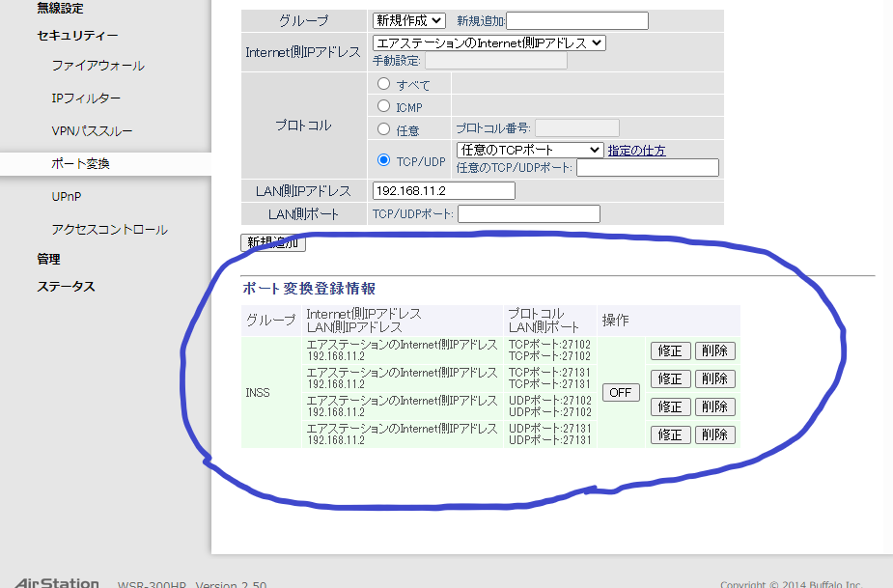The image size is (893, 588).
Task: Click 修正 for TCPポート:27131 row
Action: (x=670, y=378)
